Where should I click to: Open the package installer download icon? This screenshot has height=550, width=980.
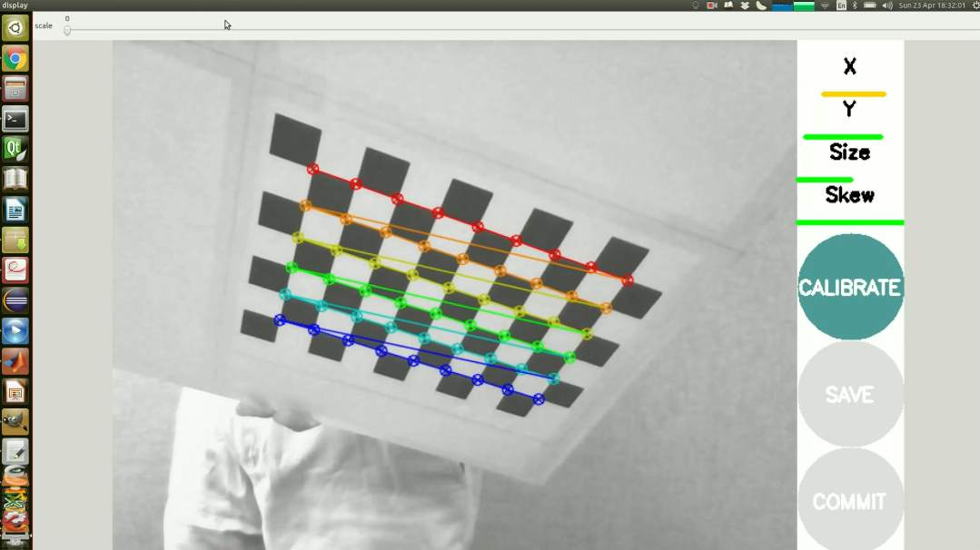point(15,240)
